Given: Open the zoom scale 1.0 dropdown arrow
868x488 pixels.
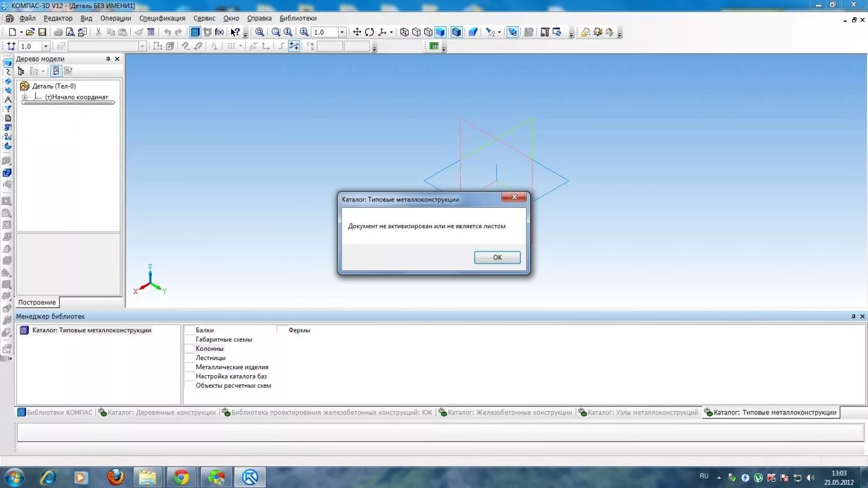Looking at the screenshot, I should (342, 32).
